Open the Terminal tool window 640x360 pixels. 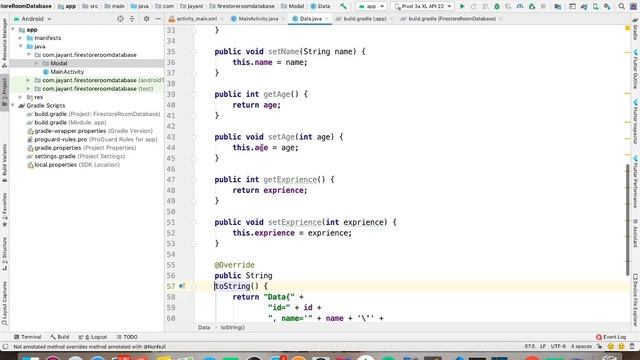click(x=28, y=337)
